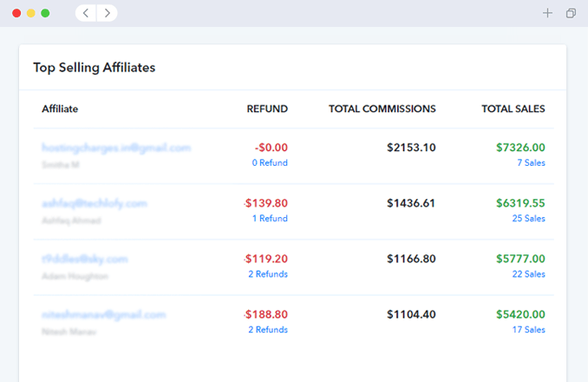Open the 7 Sales link
Screen dimensions: 588x382
click(531, 163)
